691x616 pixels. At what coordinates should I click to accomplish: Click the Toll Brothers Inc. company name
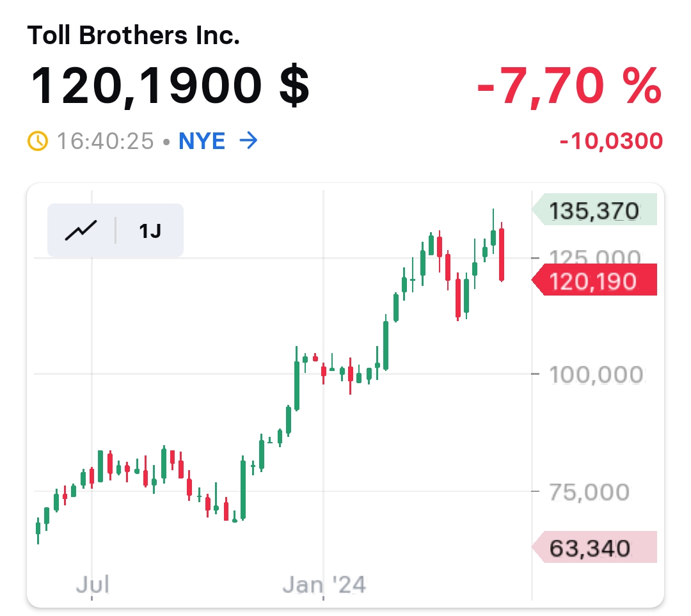point(133,36)
